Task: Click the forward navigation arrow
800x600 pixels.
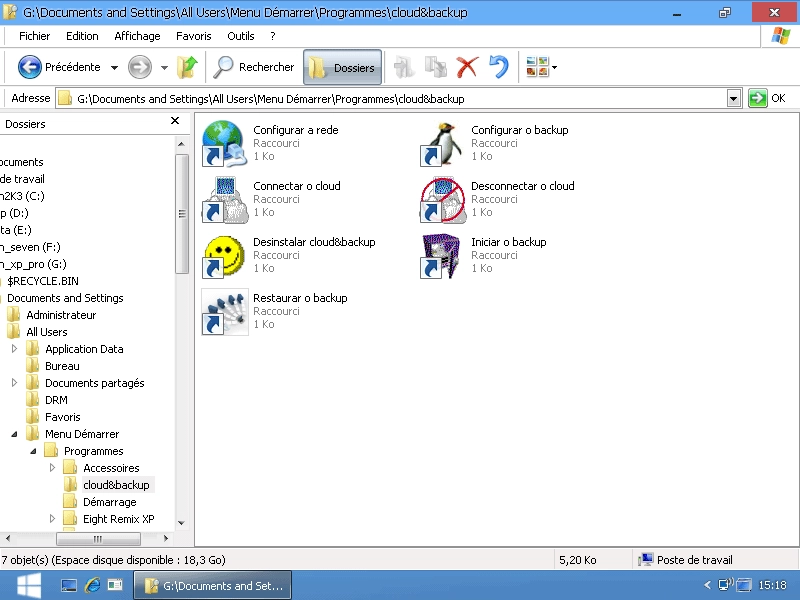Action: 140,67
